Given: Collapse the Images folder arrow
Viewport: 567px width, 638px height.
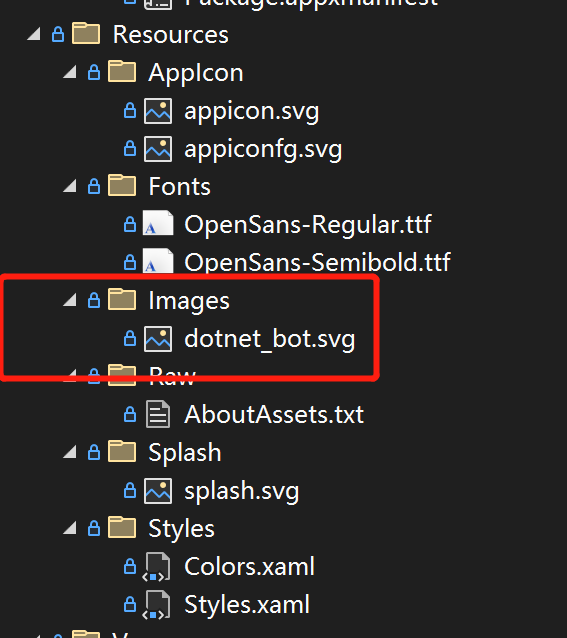Looking at the screenshot, I should click(x=70, y=300).
